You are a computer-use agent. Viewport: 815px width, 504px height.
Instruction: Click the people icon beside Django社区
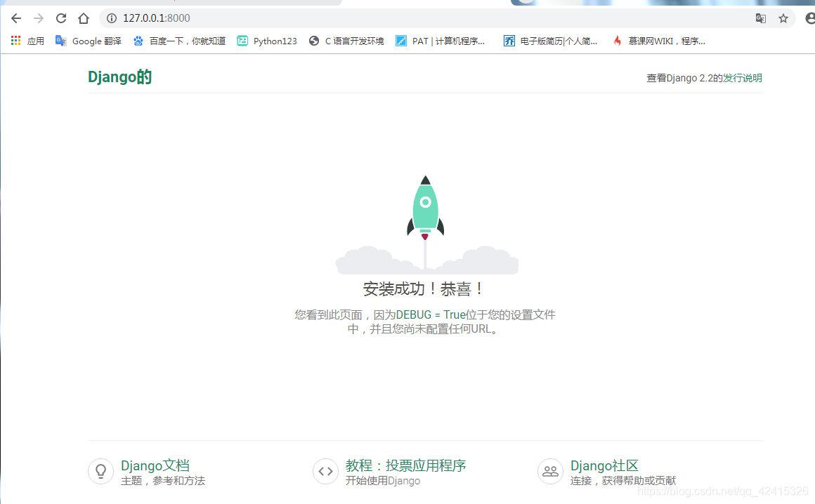[550, 471]
